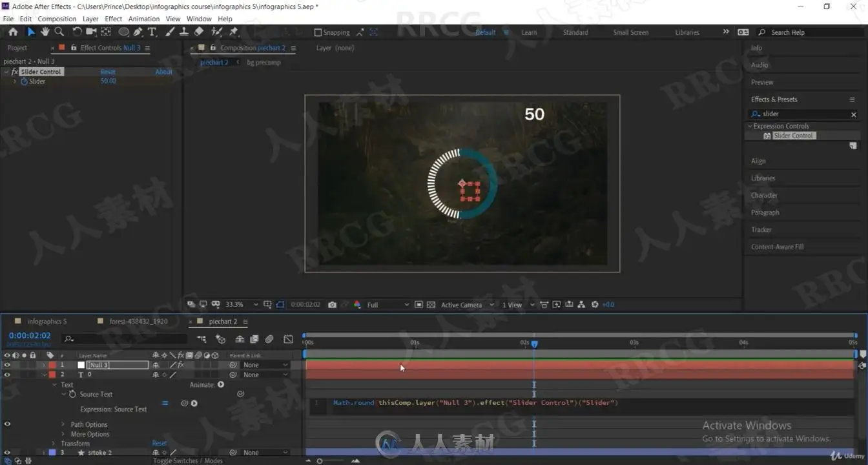Screen dimensions: 868x465
Task: Click Reset link for Slider Control effect
Action: click(108, 72)
